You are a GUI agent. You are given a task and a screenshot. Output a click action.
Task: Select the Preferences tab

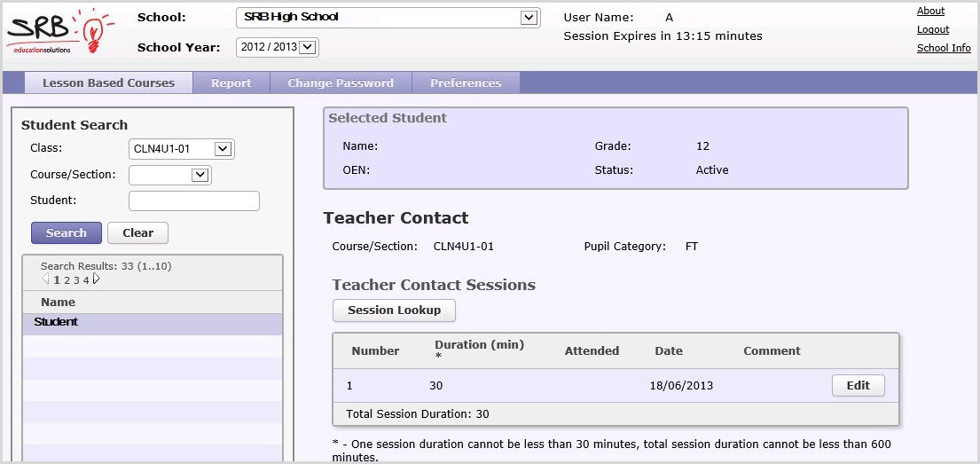pyautogui.click(x=466, y=83)
